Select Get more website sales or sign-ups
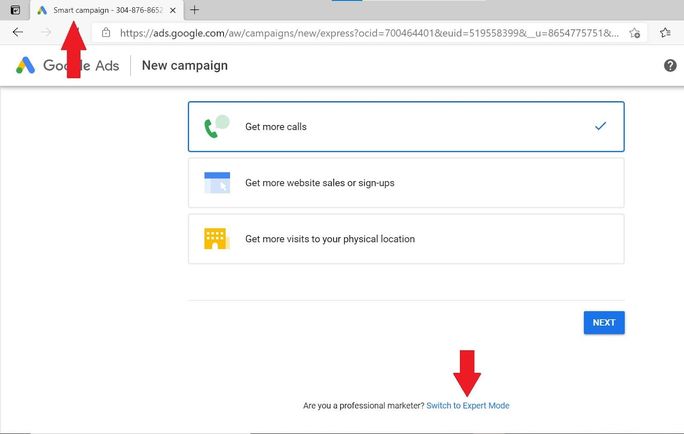Screen dimensions: 684x434 tap(405, 183)
